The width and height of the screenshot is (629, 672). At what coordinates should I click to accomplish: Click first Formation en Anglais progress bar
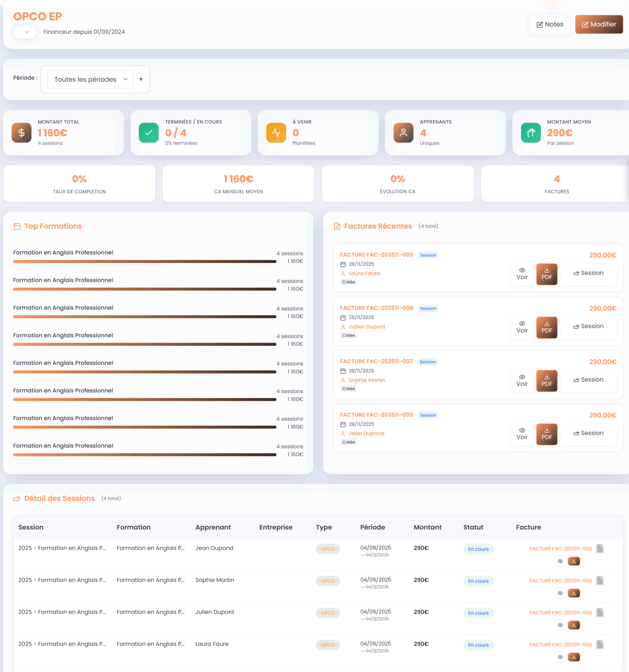(145, 261)
